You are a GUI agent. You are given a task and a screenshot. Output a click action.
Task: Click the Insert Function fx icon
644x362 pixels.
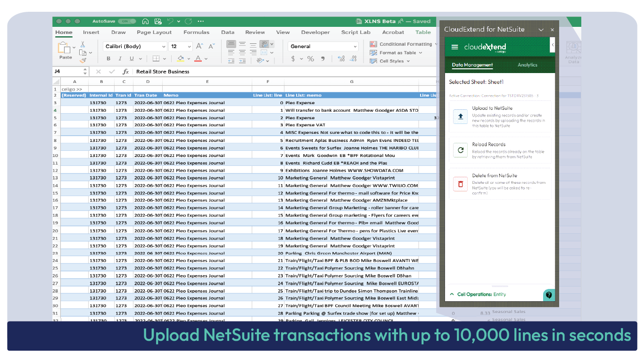tap(126, 72)
